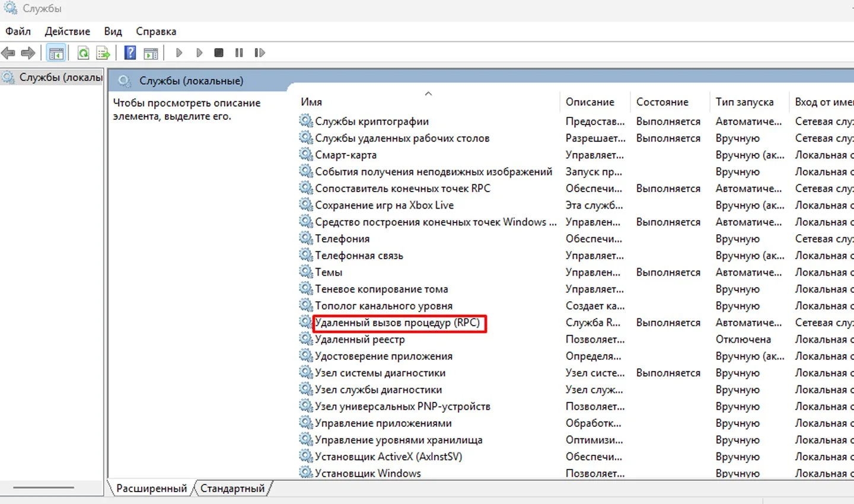Select Удаленный вызов процедур (RPC) service
854x504 pixels.
tap(397, 323)
